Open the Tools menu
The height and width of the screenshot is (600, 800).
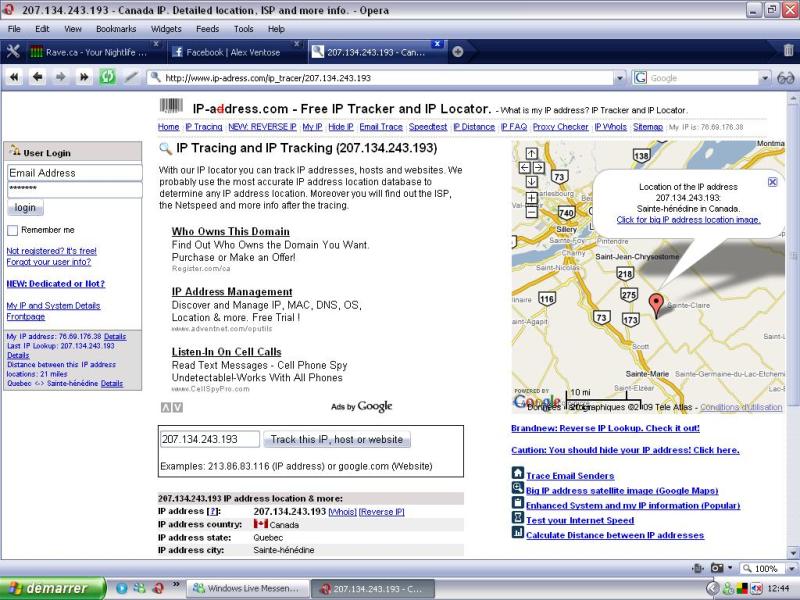243,29
